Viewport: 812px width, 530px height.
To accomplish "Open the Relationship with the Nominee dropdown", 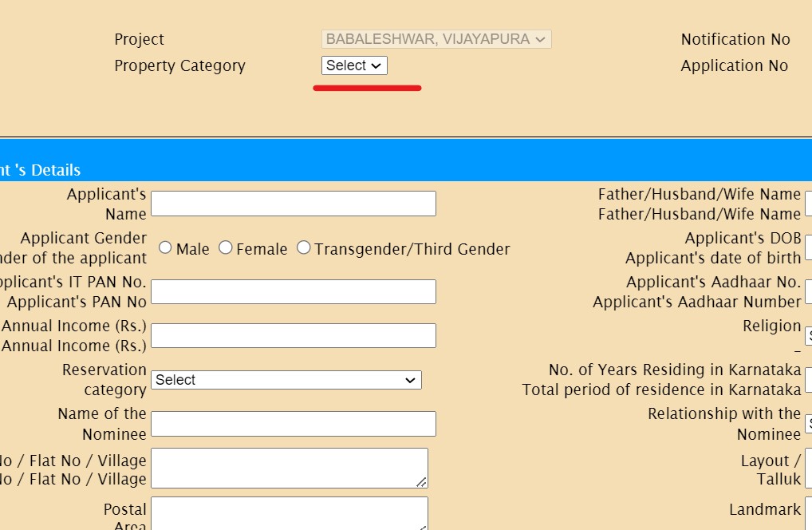I will pyautogui.click(x=808, y=424).
